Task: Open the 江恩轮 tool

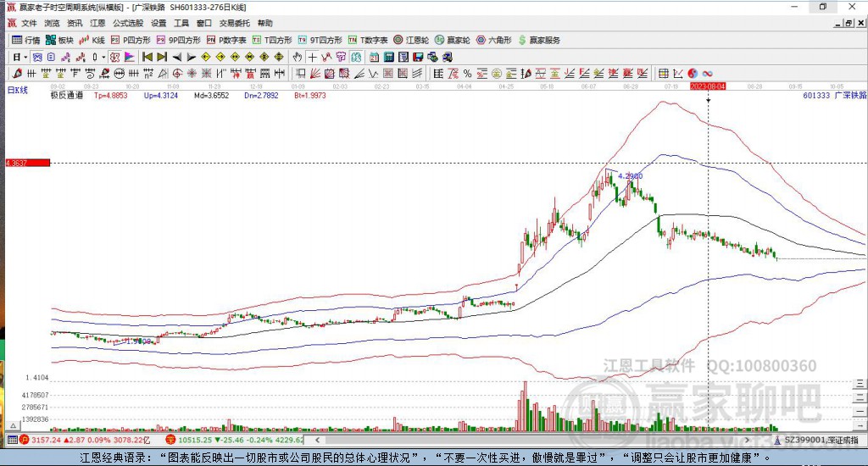Action: click(411, 40)
